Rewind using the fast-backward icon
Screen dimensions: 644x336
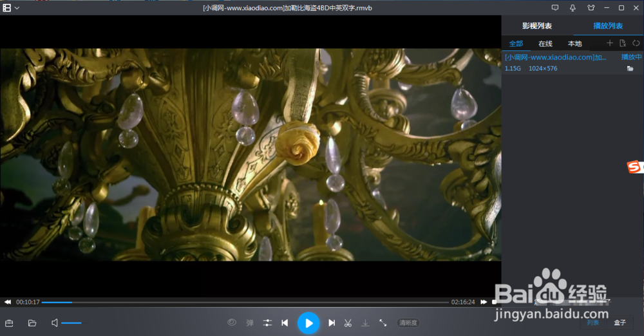[x=7, y=302]
